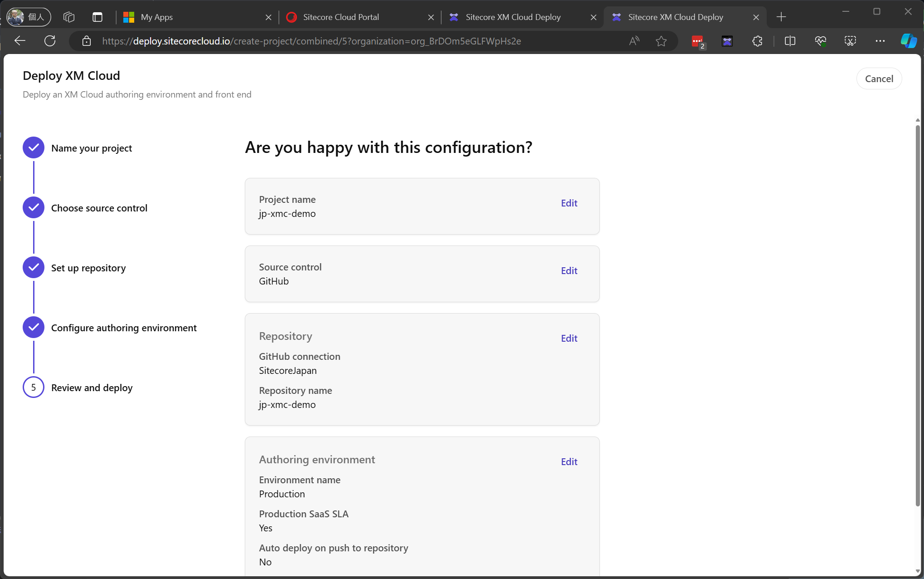Viewport: 924px width, 579px height.
Task: Open the red extension with badge 2
Action: tap(698, 41)
